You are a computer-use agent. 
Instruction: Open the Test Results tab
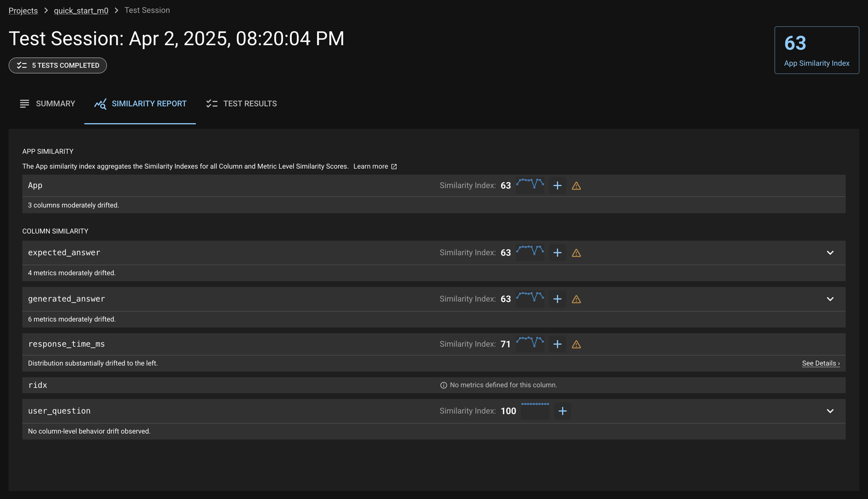click(x=241, y=104)
